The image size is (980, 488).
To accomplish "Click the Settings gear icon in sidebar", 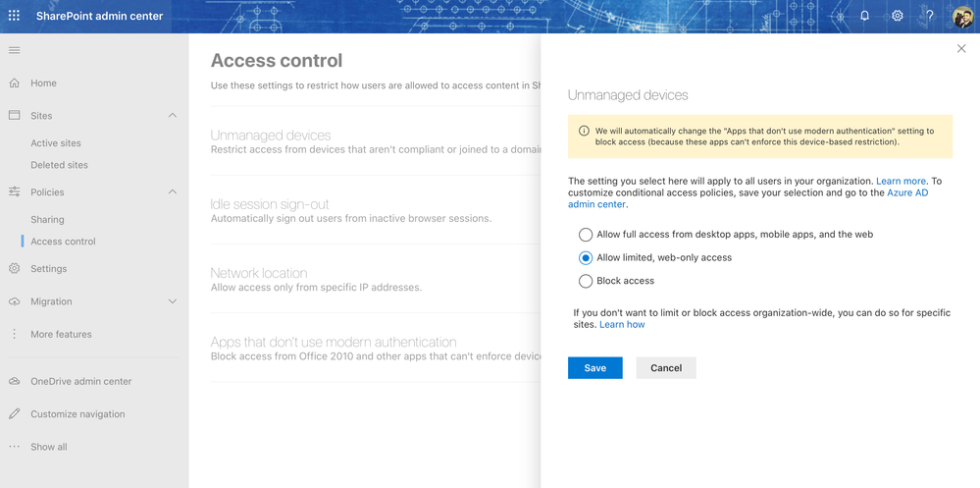I will pos(15,268).
